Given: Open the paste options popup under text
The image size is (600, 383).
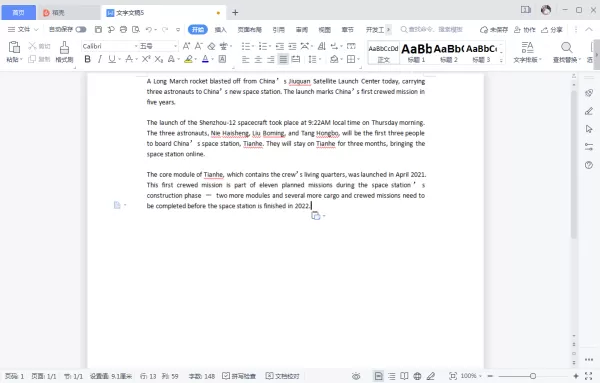Looking at the screenshot, I should point(318,216).
